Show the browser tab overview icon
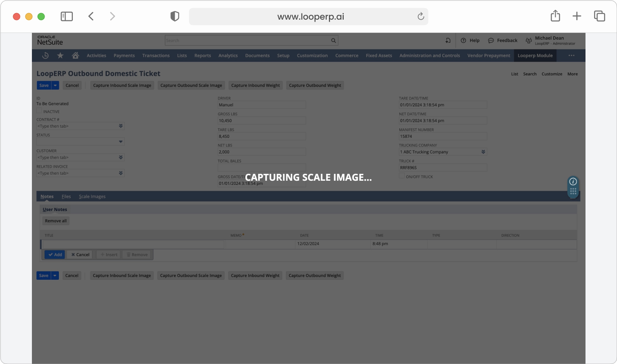The width and height of the screenshot is (617, 364). point(599,16)
